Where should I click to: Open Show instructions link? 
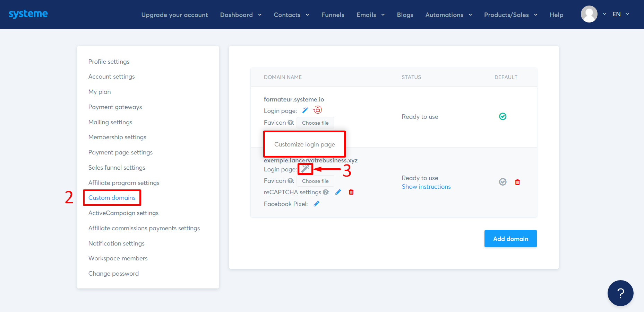tap(426, 186)
